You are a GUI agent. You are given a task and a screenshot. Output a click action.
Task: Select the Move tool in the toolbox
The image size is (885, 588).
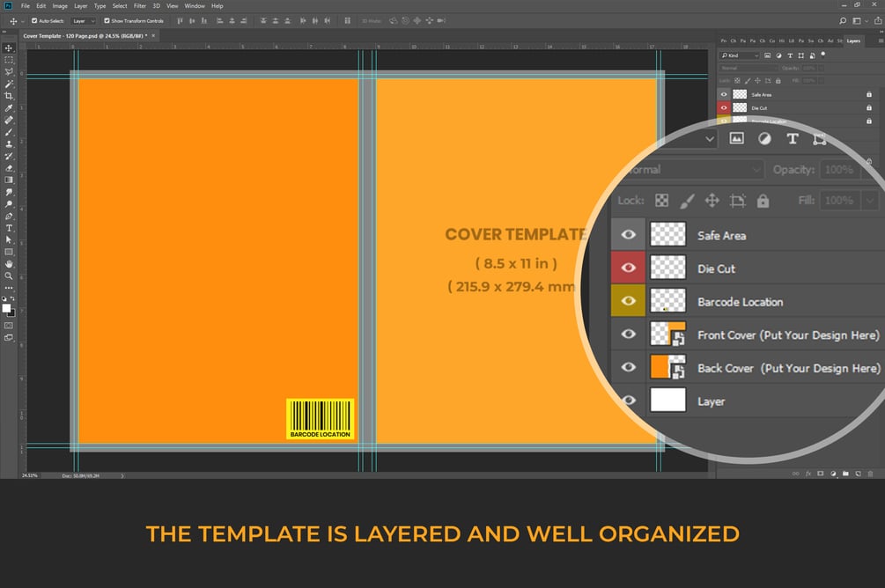(x=9, y=48)
